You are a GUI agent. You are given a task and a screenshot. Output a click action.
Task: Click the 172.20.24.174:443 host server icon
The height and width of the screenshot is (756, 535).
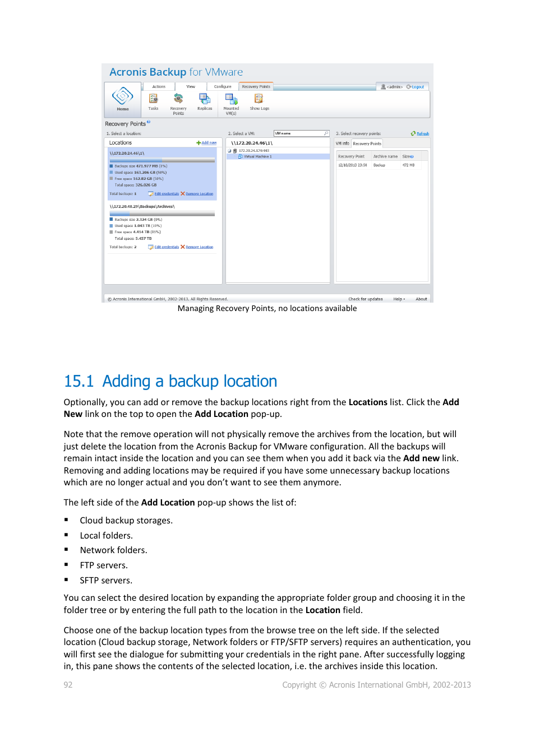[x=235, y=151]
